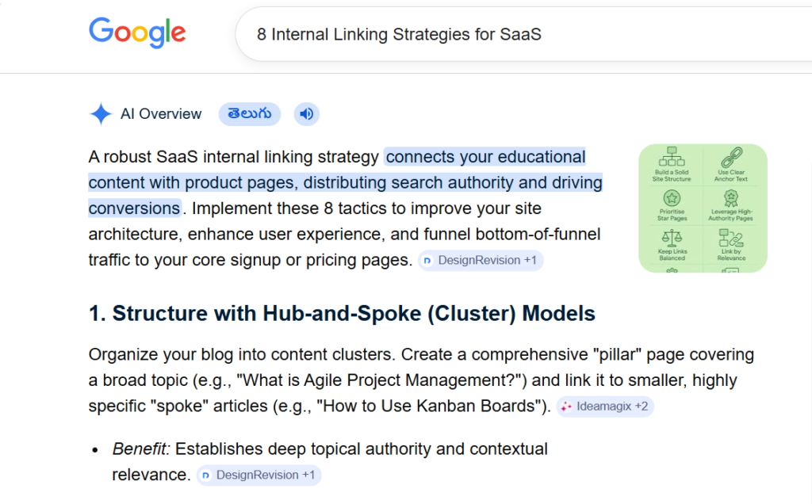Click the Ideamagix sparkle favicon

tap(566, 407)
